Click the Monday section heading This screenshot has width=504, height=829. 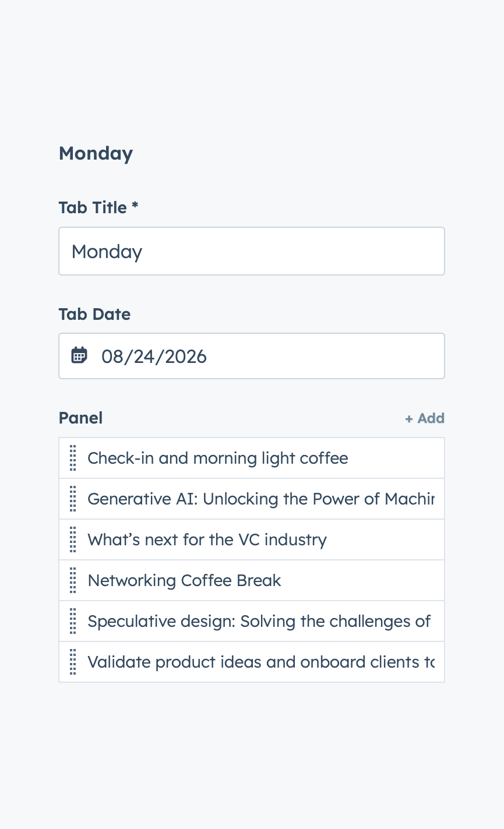tap(96, 153)
